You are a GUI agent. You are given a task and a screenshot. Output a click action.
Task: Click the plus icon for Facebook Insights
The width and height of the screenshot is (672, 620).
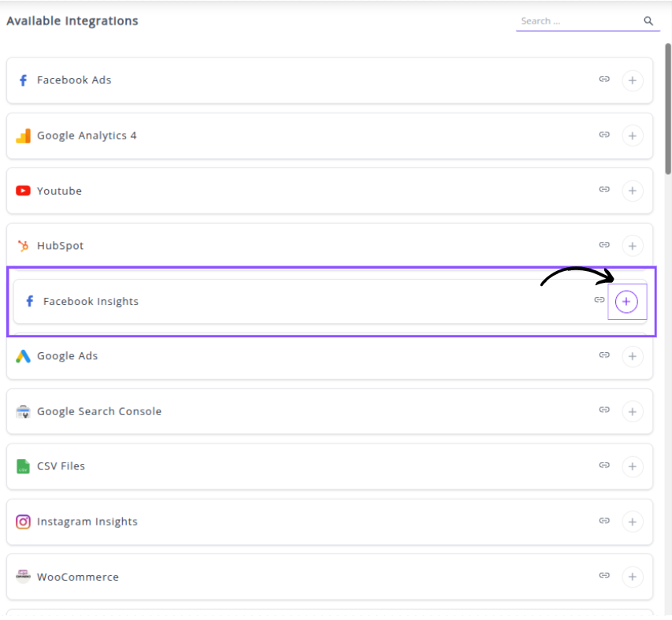pyautogui.click(x=626, y=302)
